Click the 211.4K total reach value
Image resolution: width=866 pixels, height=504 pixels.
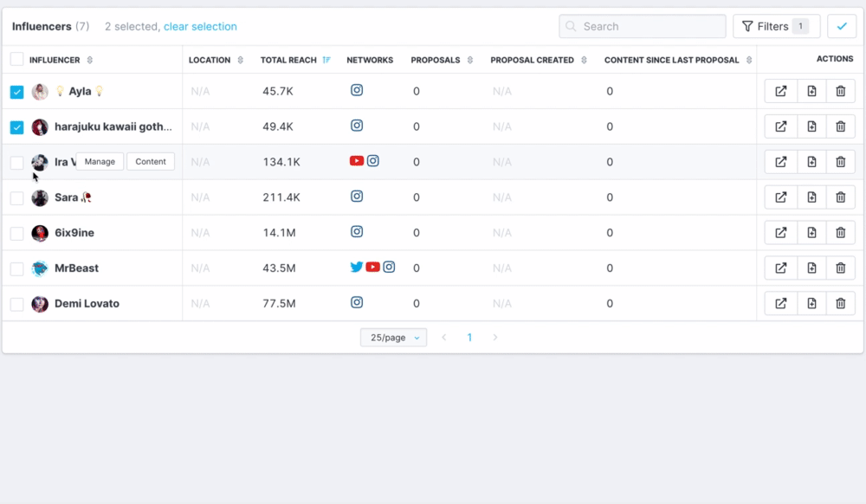[281, 197]
